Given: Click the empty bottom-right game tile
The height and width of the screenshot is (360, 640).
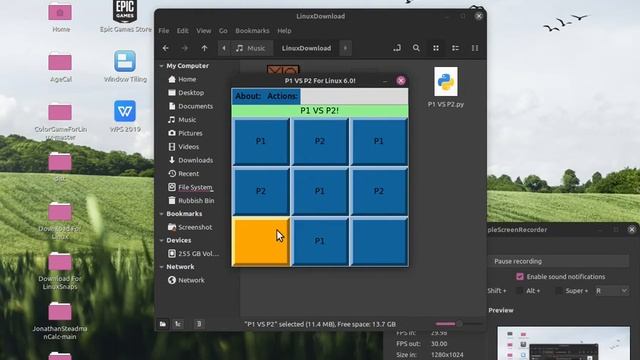Looking at the screenshot, I should (x=379, y=242).
